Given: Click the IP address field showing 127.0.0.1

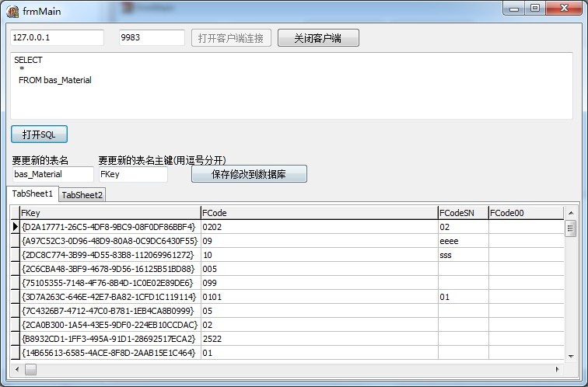Looking at the screenshot, I should [x=57, y=37].
